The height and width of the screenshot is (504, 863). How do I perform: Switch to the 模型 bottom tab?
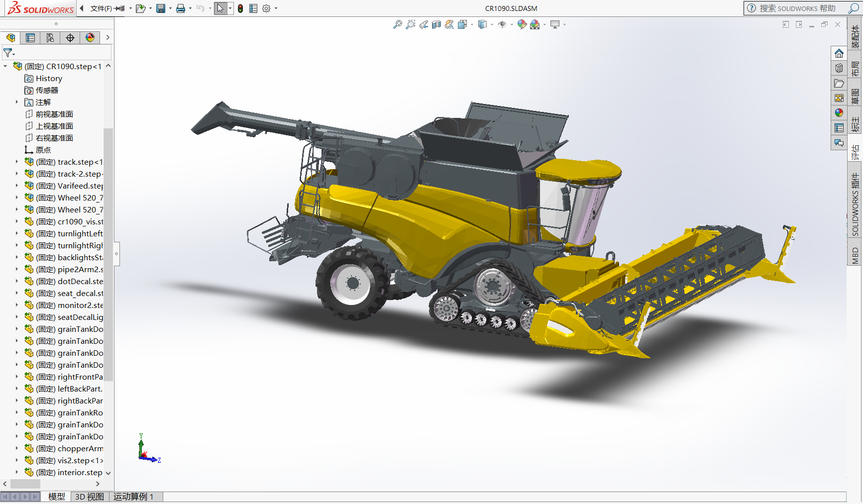tap(56, 497)
